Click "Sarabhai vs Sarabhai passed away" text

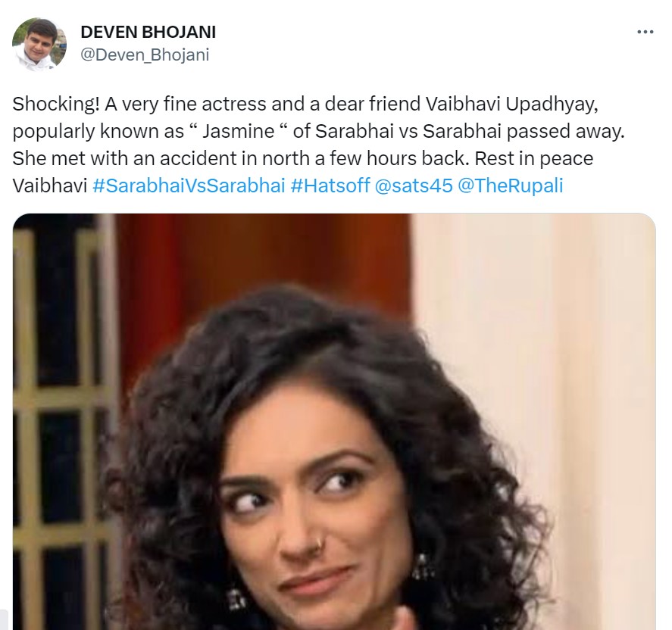pos(470,131)
